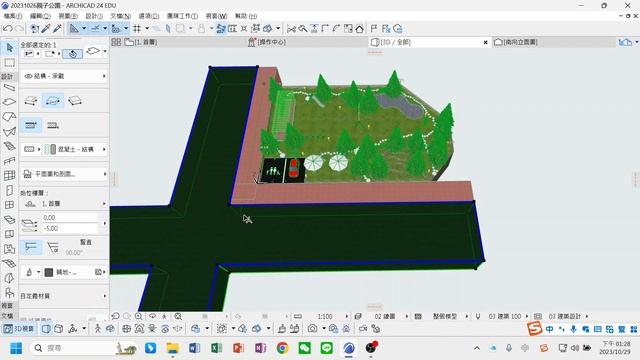Click the house-shaped icon in top toolbar

tap(360, 29)
